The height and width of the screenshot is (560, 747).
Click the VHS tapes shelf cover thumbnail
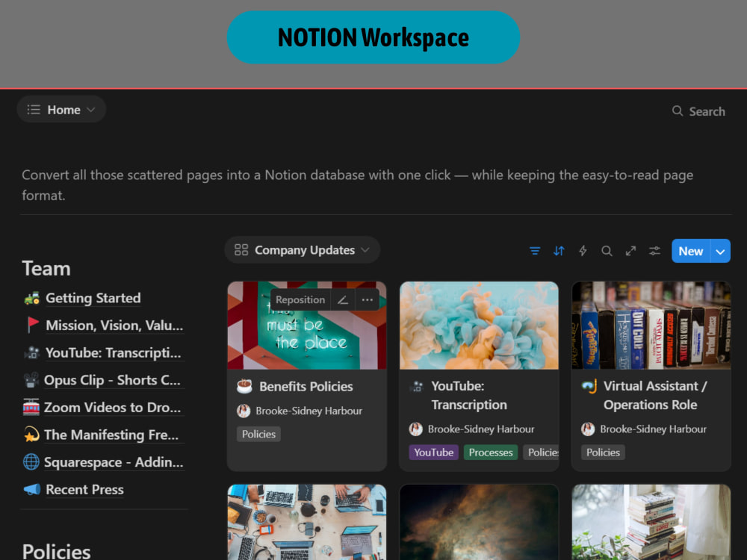point(651,326)
